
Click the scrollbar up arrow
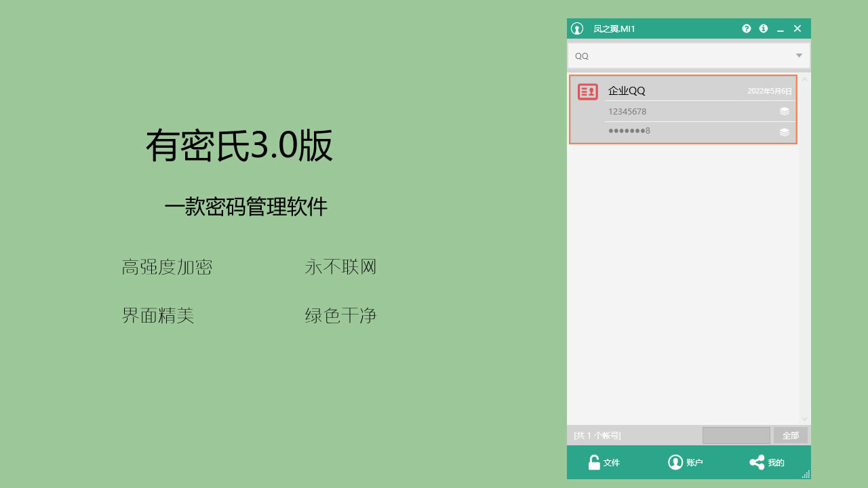[x=804, y=77]
